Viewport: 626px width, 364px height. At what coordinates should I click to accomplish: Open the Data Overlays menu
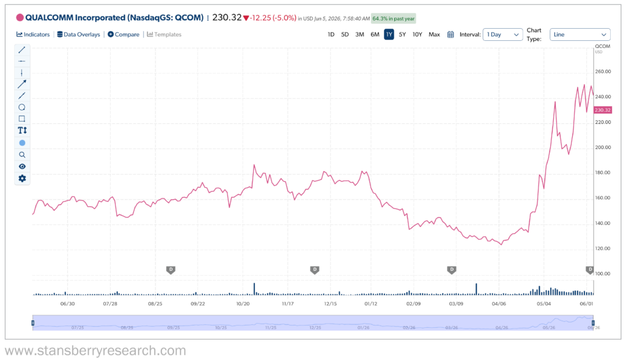[x=79, y=35]
